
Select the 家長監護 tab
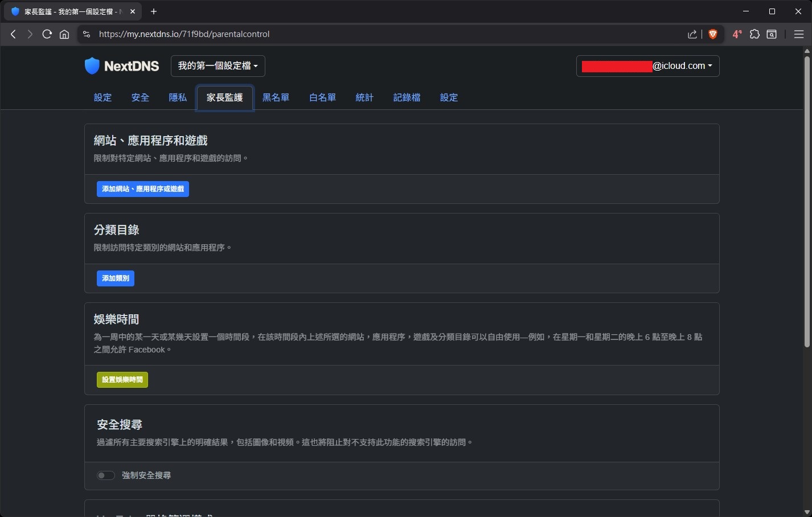[x=225, y=97]
